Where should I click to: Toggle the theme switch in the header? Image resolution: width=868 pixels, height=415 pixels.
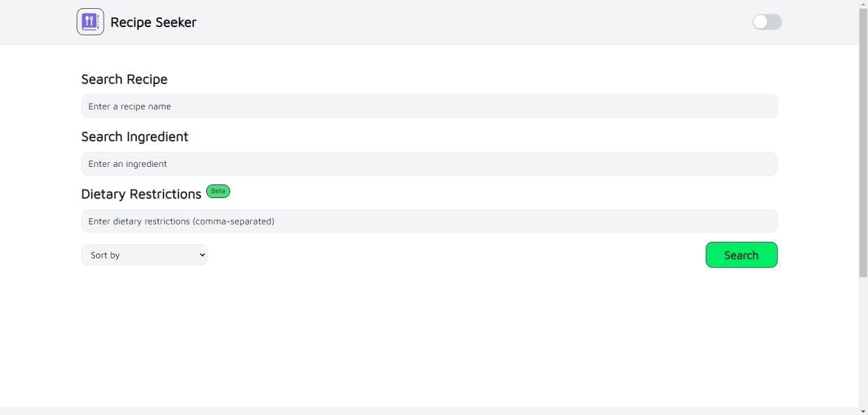tap(767, 22)
